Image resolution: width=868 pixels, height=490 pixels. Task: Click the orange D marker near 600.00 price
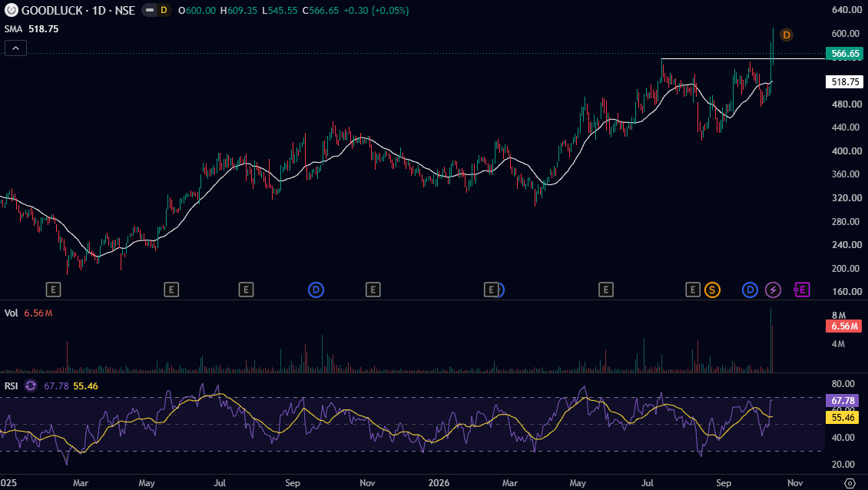pyautogui.click(x=786, y=35)
